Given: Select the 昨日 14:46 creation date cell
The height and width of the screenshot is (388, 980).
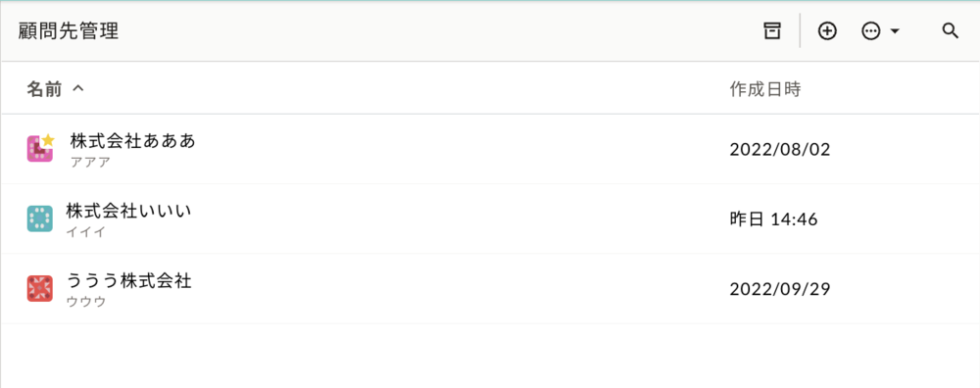Looking at the screenshot, I should [x=774, y=219].
